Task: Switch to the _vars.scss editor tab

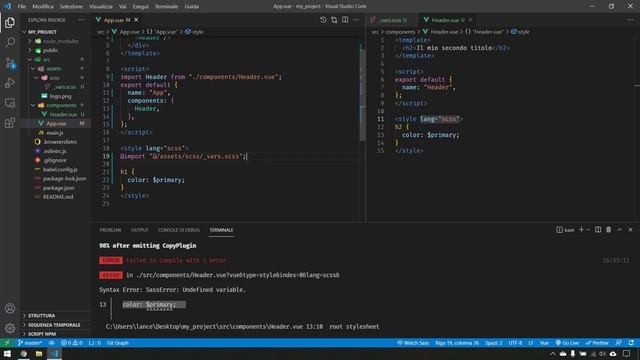Action: [392, 20]
